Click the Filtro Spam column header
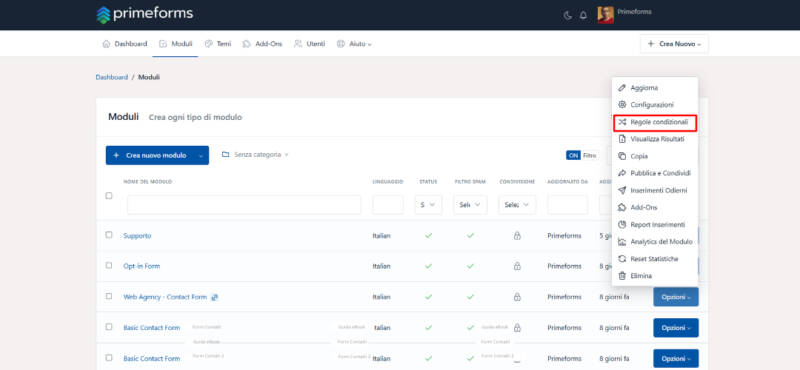Screen dimensions: 800x370 (470, 182)
